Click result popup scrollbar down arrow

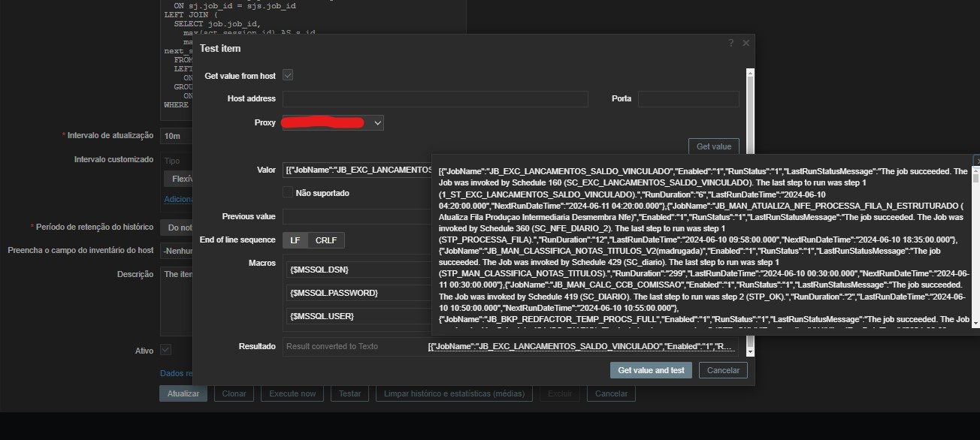(x=976, y=322)
